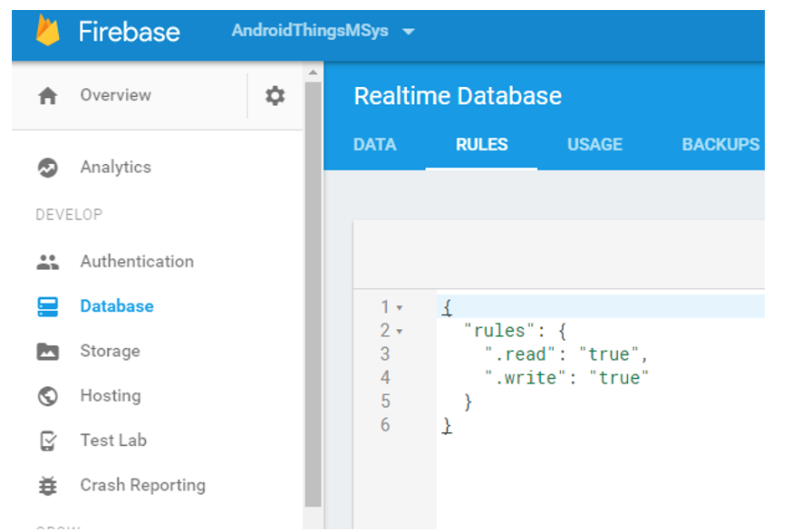Screen dimensions: 792x532
Task: Click the Hosting globe icon
Action: click(x=48, y=396)
